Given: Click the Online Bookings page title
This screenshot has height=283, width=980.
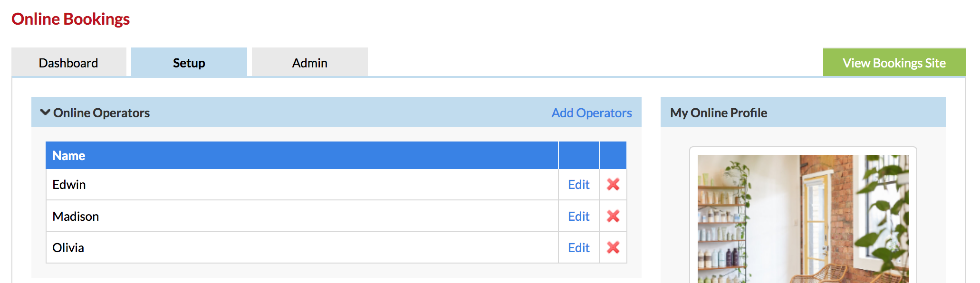Looking at the screenshot, I should point(71,19).
